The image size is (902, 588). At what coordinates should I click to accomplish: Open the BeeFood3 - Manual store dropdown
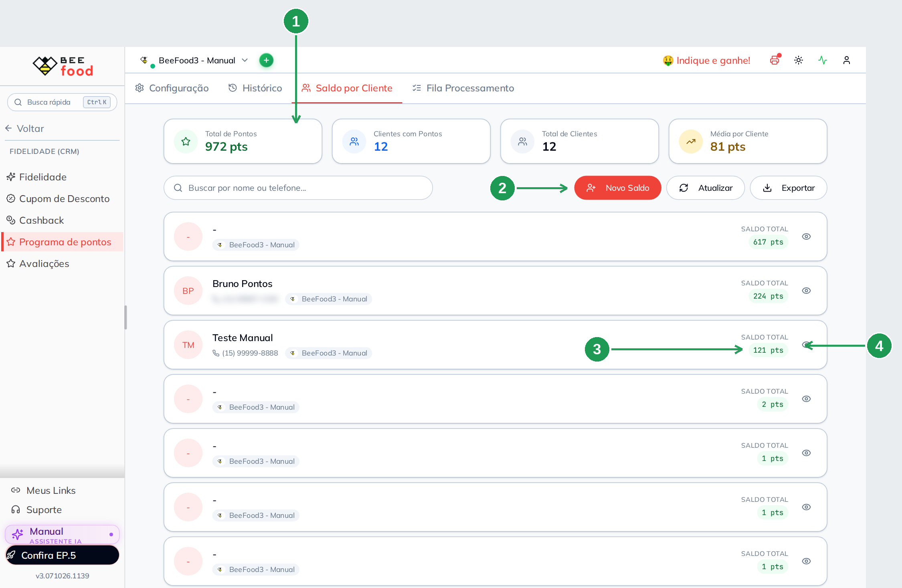coord(194,60)
